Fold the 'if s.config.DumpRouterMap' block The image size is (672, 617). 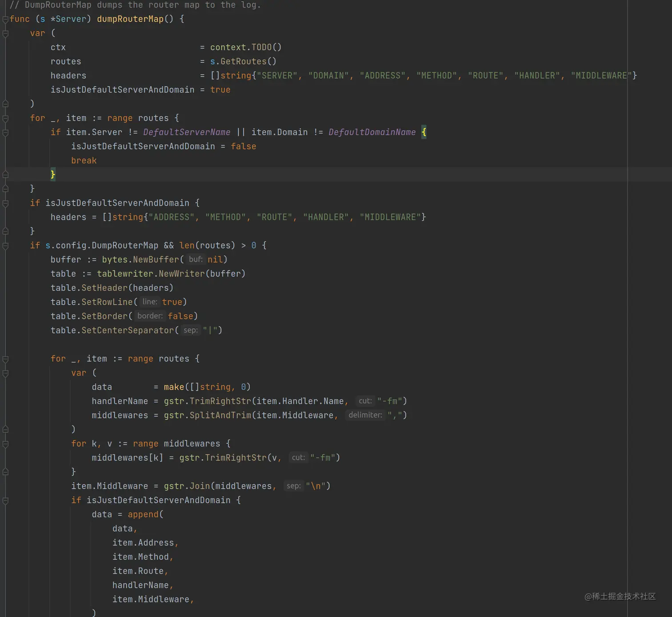tap(5, 246)
